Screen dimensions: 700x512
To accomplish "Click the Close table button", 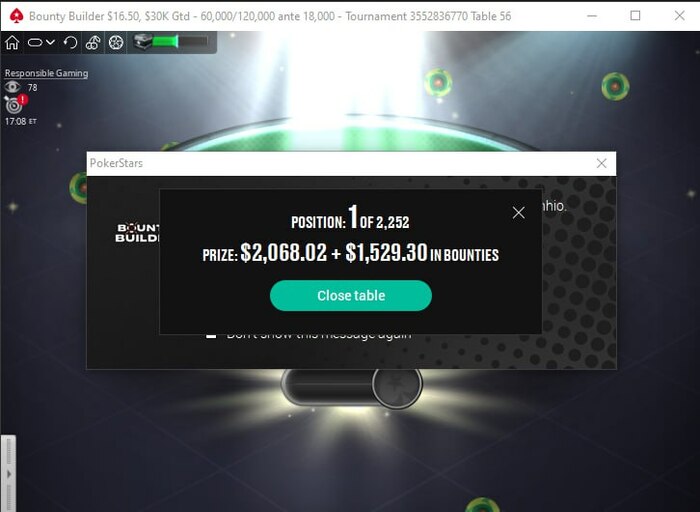I will coord(351,296).
